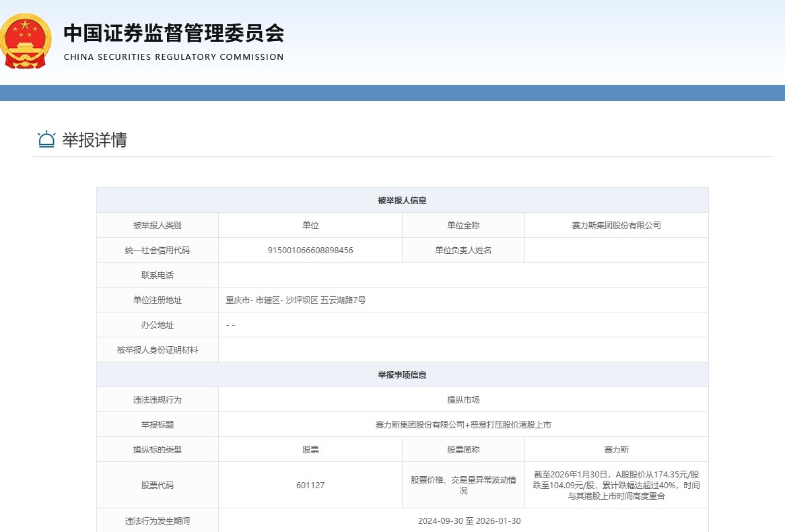Click the 单位 value for 被举报人类别

pyautogui.click(x=310, y=226)
